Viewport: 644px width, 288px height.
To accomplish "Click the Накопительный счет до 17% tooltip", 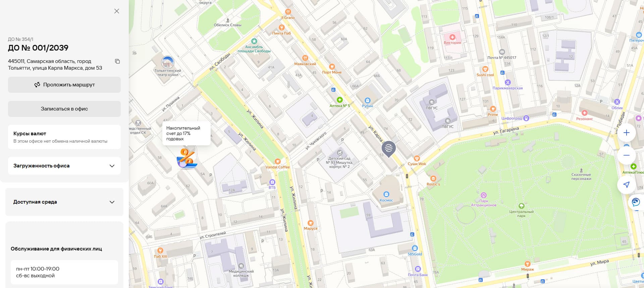I will tap(186, 133).
